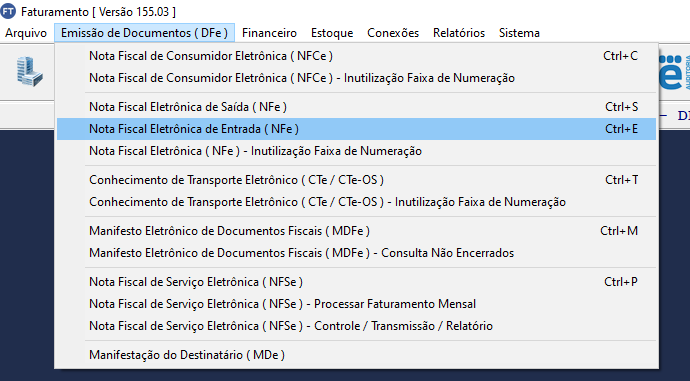Collapse the Emissão de Documentos (DFe) menu
Screen dimensions: 690x381
coord(144,33)
